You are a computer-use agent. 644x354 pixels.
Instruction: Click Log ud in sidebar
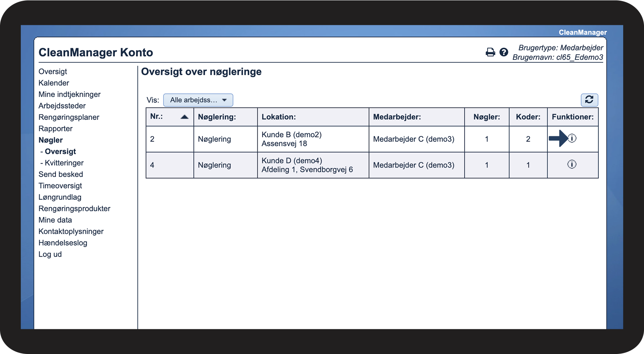50,254
